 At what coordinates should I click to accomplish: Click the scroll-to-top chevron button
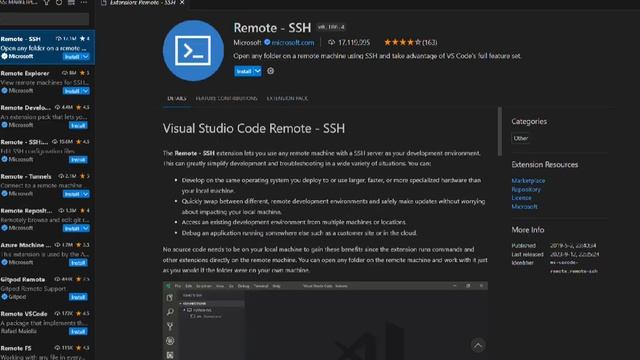tap(478, 345)
